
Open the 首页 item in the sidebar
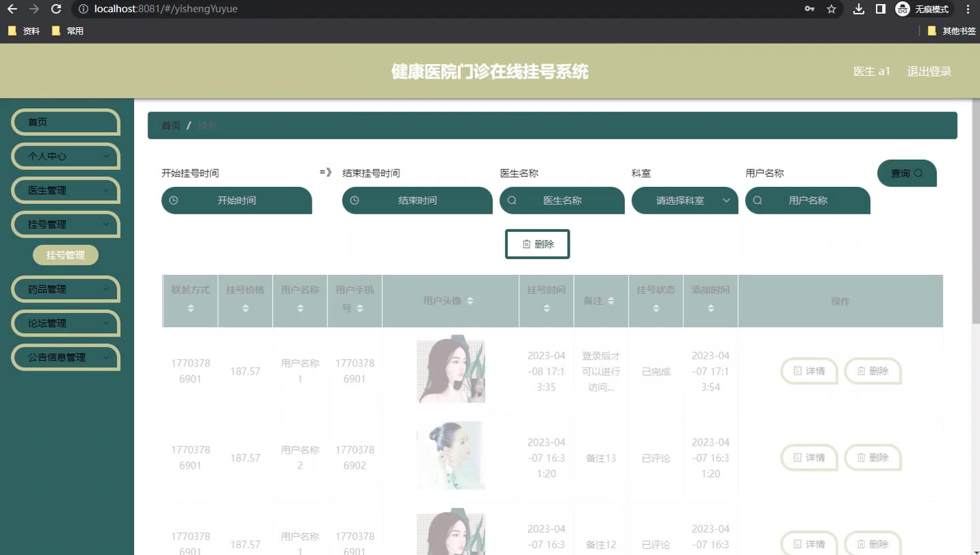click(x=66, y=122)
